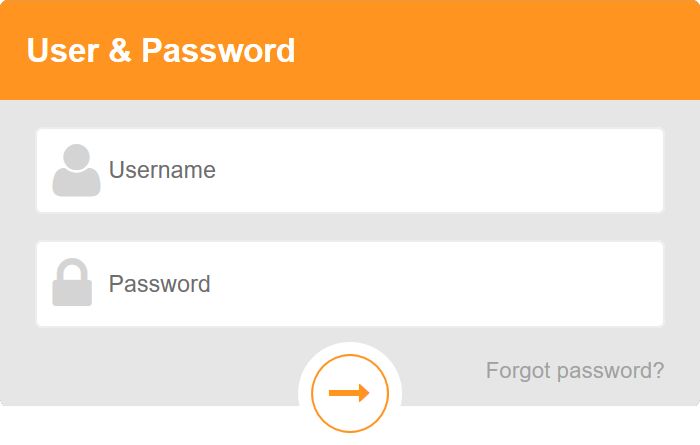Click the lock symbol beside Password
The image size is (700, 445).
[x=72, y=282]
